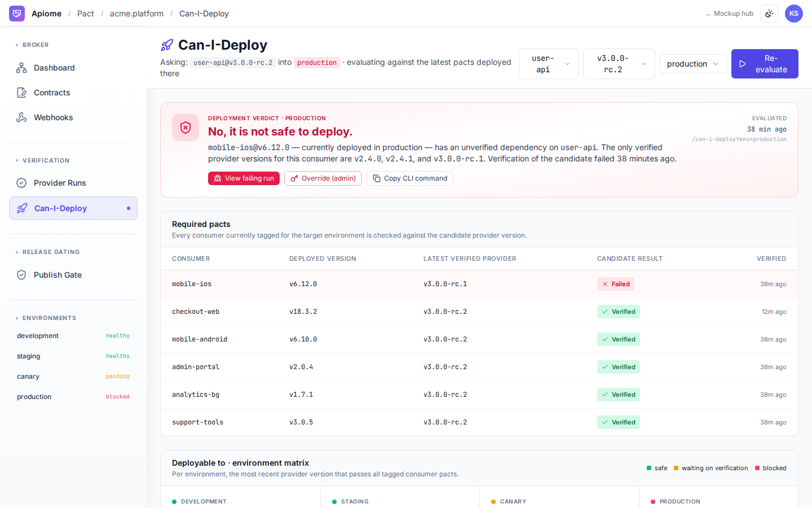Select staging environment in sidebar

click(x=73, y=356)
